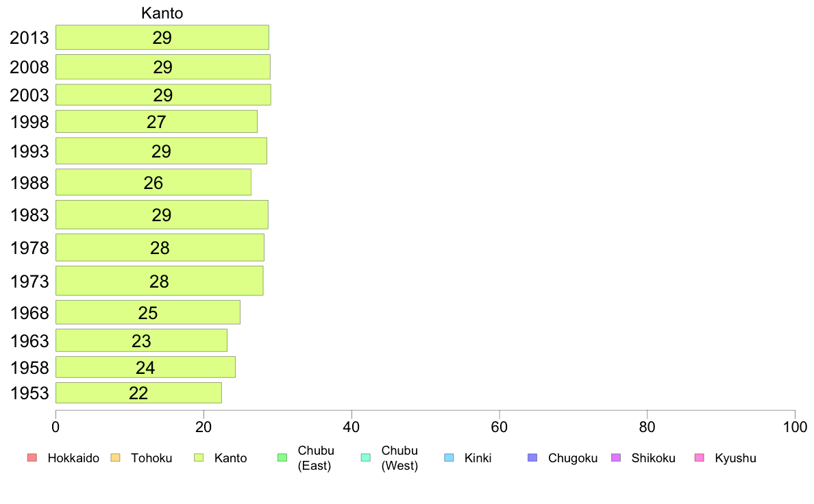The width and height of the screenshot is (814, 504).
Task: Click the 1963 bar labeled 23
Action: point(141,340)
